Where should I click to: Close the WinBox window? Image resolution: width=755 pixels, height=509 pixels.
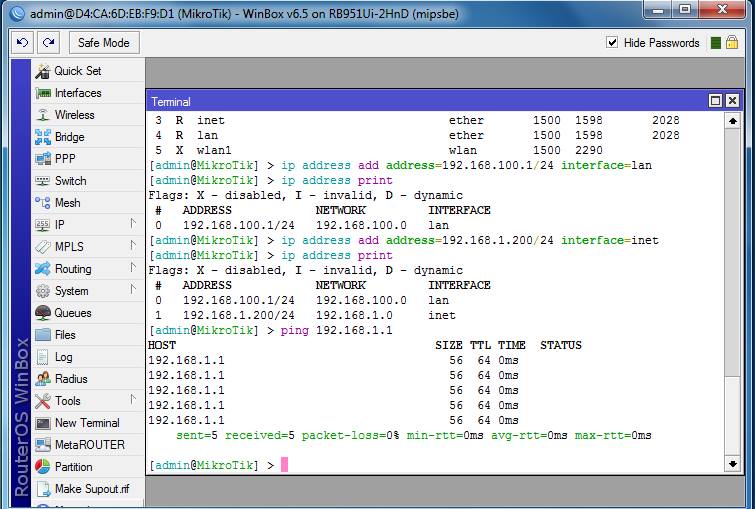pos(722,10)
